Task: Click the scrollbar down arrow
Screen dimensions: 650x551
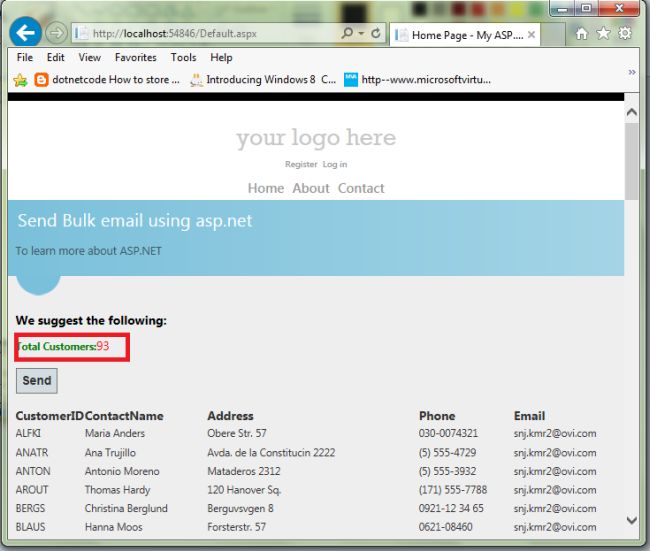Action: point(632,520)
